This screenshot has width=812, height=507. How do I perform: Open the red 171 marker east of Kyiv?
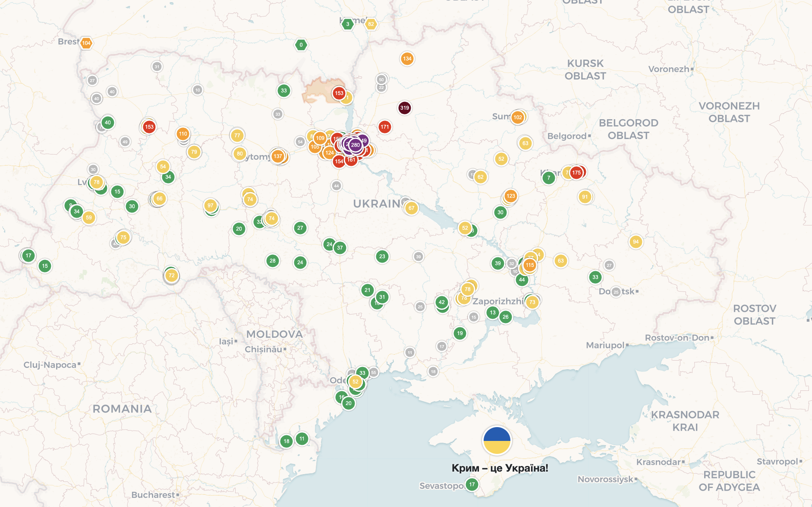point(385,127)
